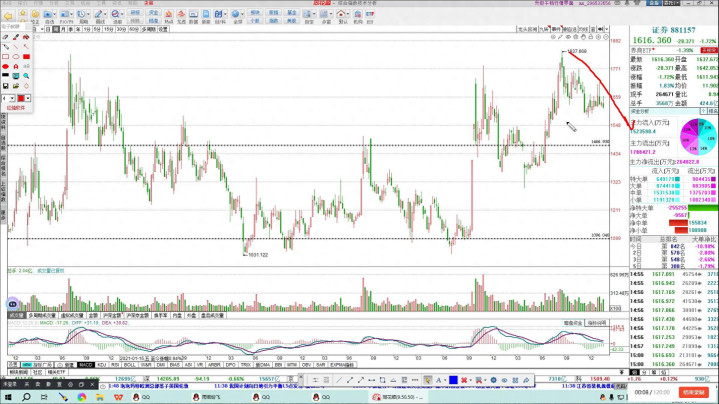Screen dimensions: 719x404
Task: Select the 换手率 volume sub-tab
Action: coord(160,315)
